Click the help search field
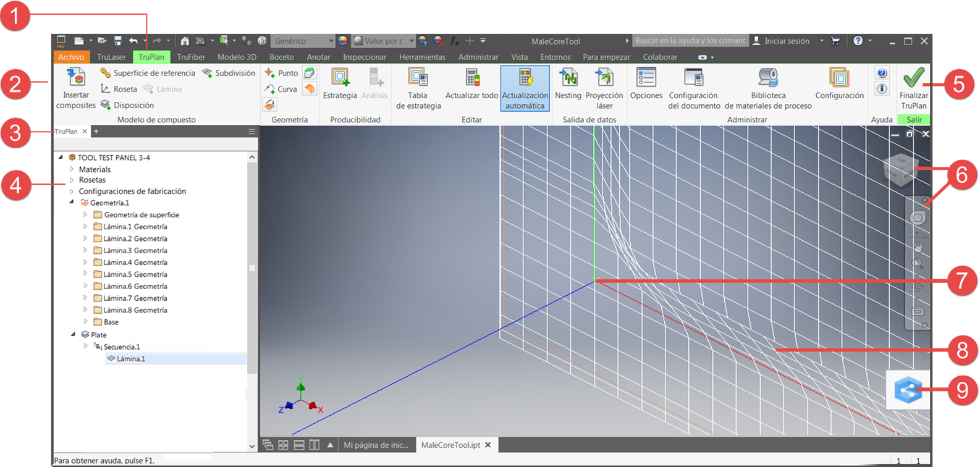Screen dimensions: 980x467 690,41
